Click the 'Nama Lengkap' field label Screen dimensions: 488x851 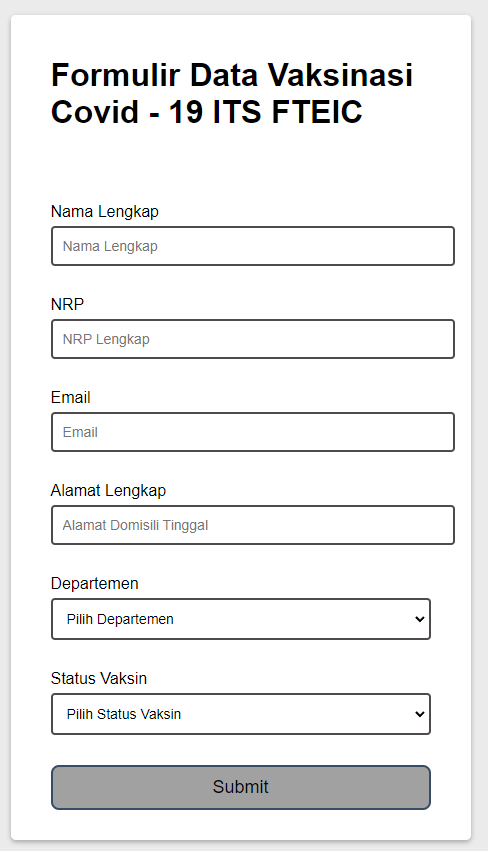click(105, 212)
